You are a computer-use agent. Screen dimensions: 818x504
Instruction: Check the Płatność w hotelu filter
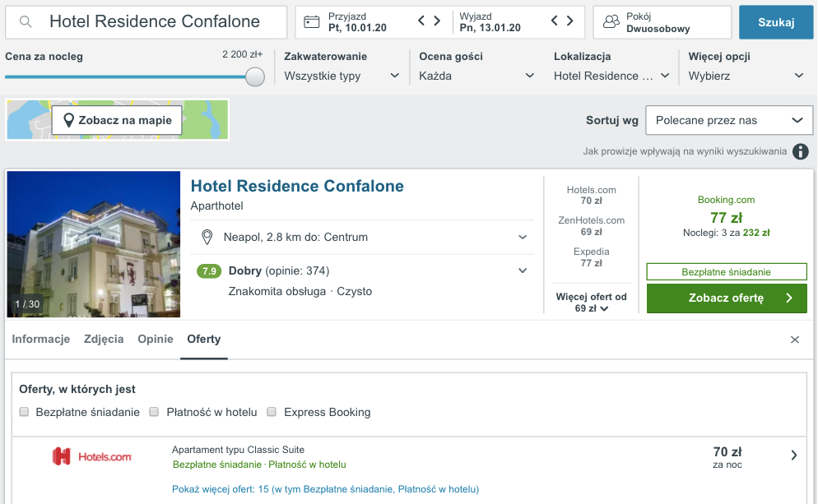coord(154,412)
